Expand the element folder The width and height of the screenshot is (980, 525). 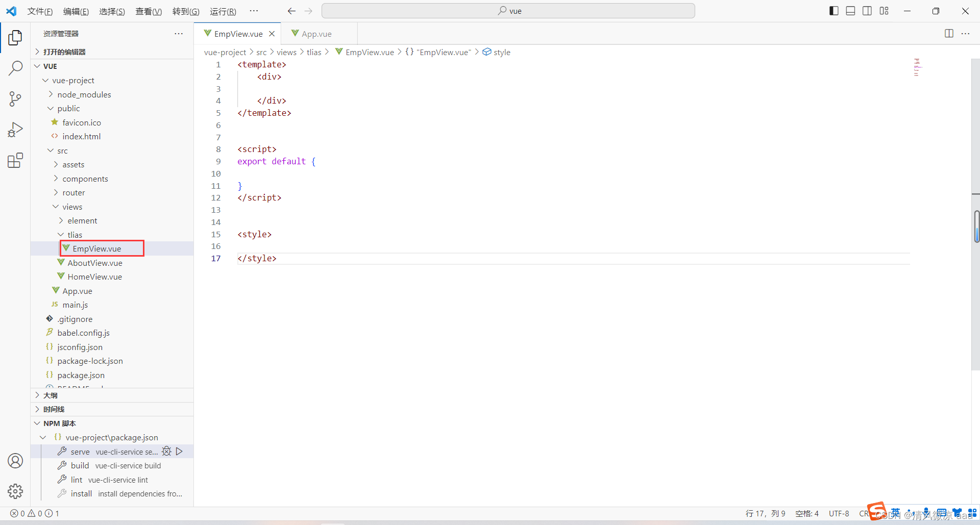[112, 220]
